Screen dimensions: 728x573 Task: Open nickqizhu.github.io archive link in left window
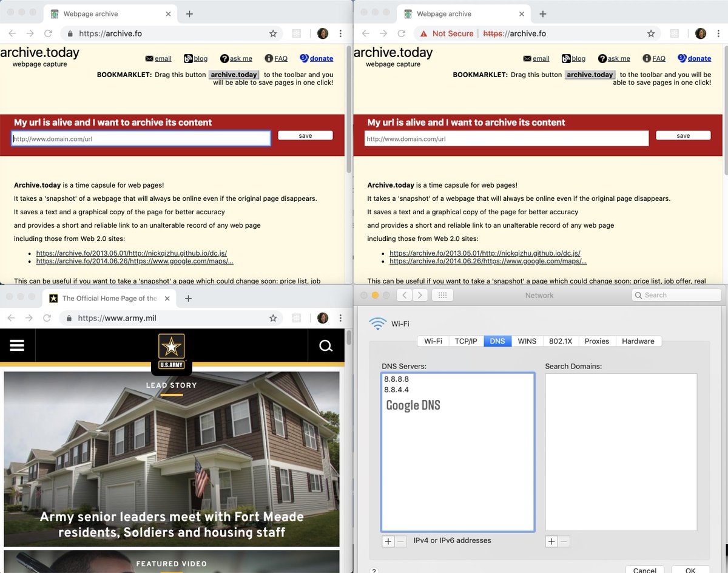[x=132, y=253]
